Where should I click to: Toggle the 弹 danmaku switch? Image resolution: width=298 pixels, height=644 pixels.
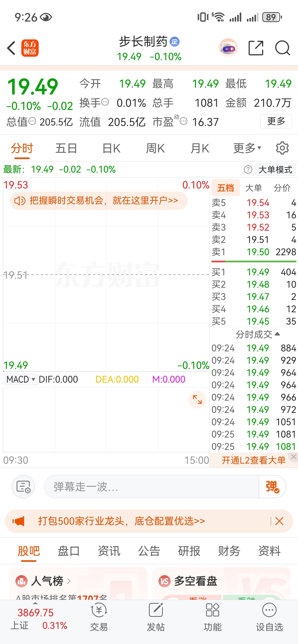272,487
